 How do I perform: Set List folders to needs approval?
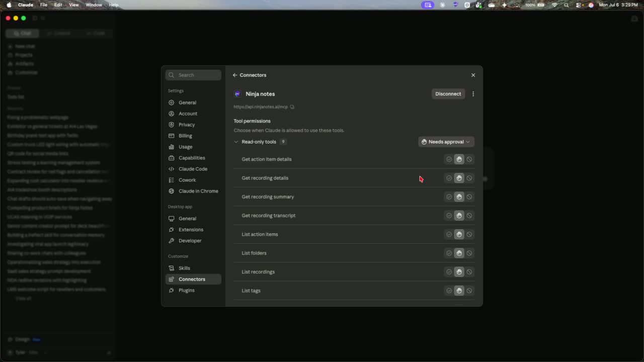pos(459,253)
